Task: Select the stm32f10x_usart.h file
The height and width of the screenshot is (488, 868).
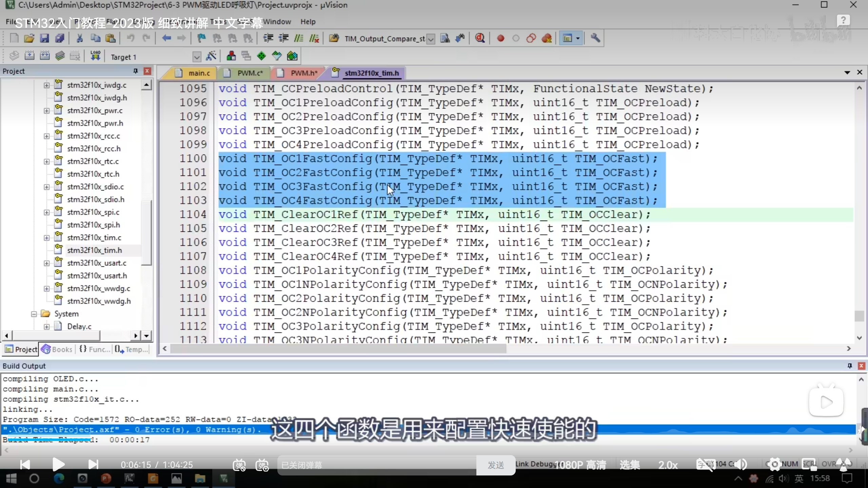Action: (97, 276)
